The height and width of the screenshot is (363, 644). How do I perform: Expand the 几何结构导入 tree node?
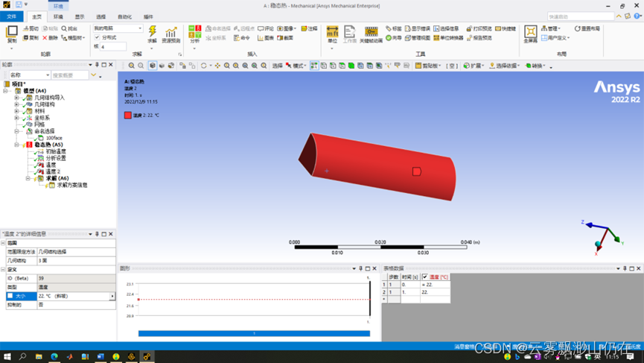coord(16,98)
